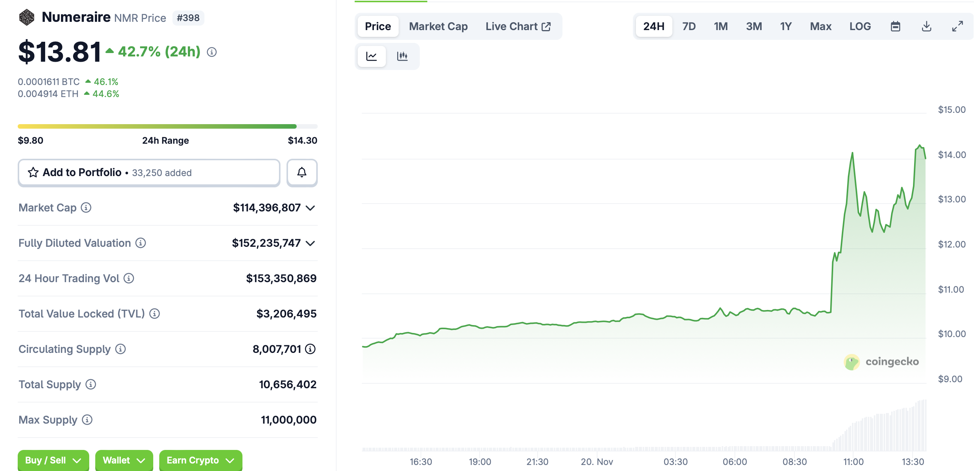Click info icon next to Market Cap
Screen dimensions: 980x471
(x=86, y=208)
